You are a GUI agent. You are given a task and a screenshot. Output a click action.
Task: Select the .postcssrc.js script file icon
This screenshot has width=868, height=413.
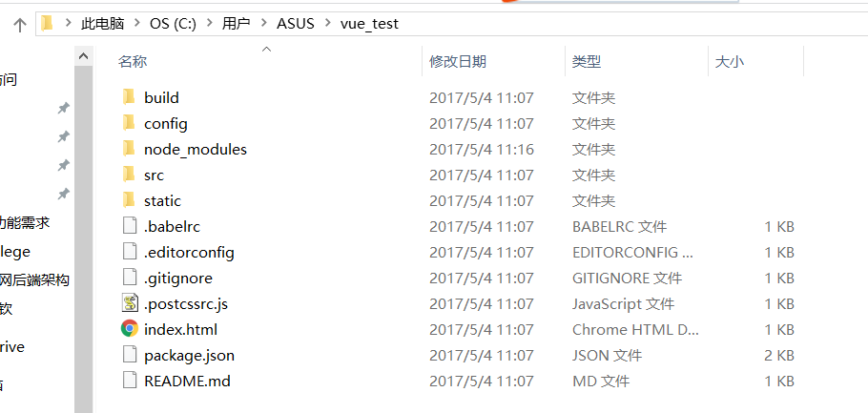130,303
